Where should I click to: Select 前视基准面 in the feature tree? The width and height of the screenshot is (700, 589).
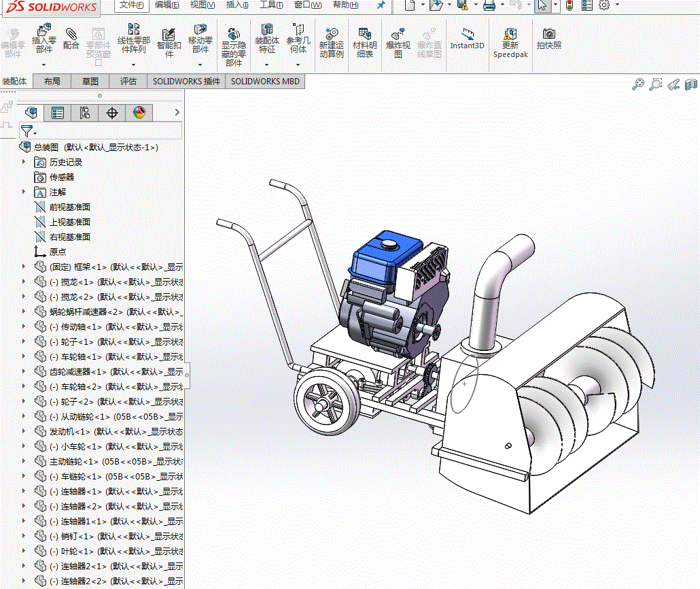[x=69, y=207]
